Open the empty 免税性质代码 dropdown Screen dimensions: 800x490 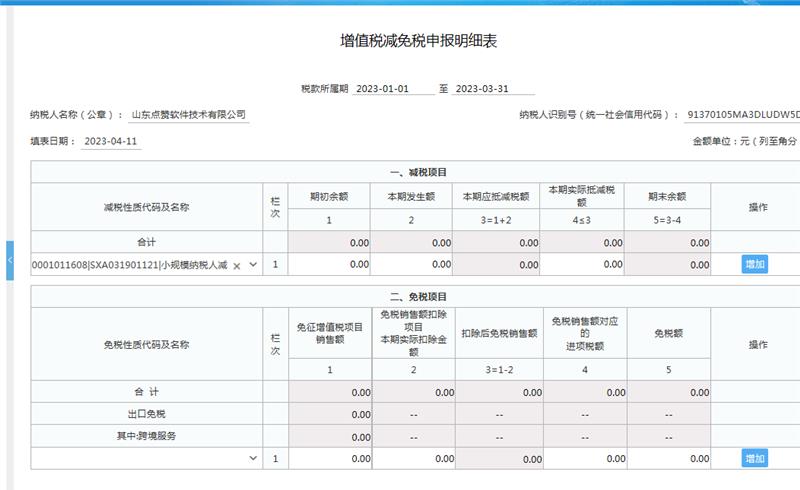tap(253, 458)
